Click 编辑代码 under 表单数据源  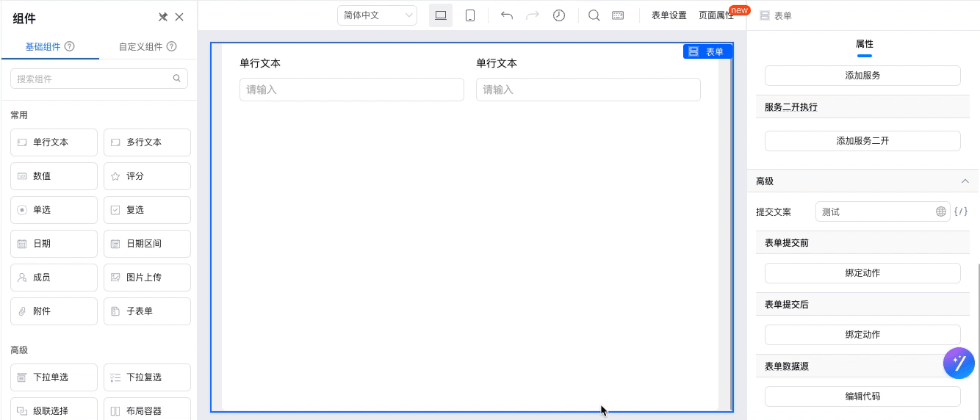(862, 397)
